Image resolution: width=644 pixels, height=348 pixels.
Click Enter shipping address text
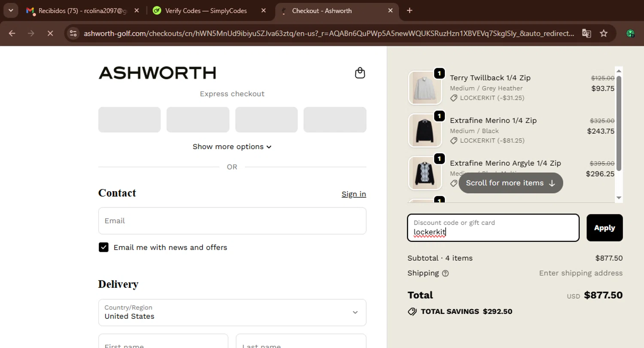pyautogui.click(x=581, y=273)
